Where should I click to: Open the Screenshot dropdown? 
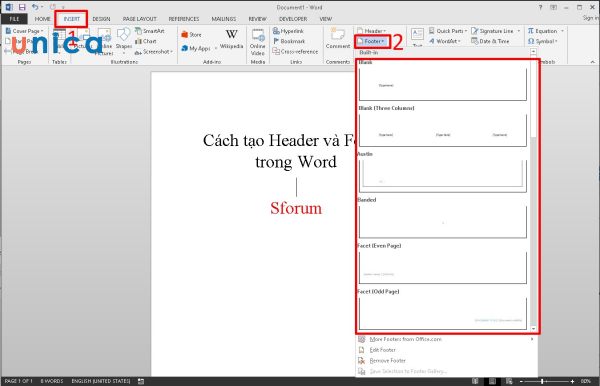tap(154, 51)
